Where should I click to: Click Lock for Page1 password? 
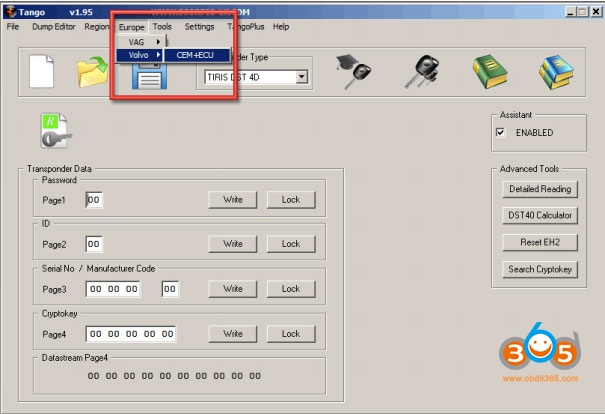291,200
